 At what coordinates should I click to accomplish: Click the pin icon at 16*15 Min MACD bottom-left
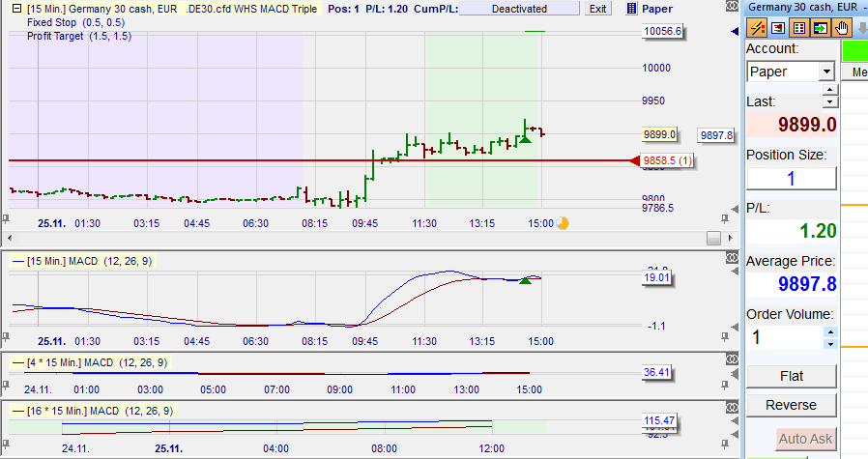coord(6,444)
